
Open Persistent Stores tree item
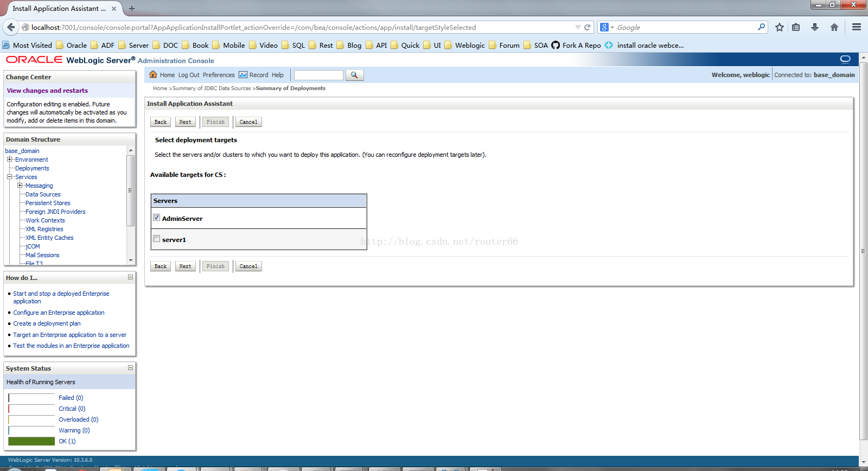pyautogui.click(x=48, y=203)
